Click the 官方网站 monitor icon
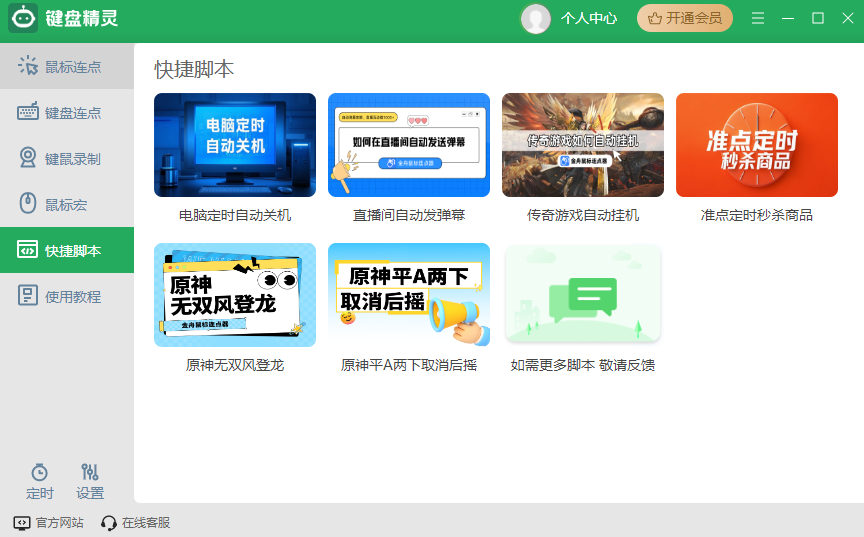 (22, 523)
